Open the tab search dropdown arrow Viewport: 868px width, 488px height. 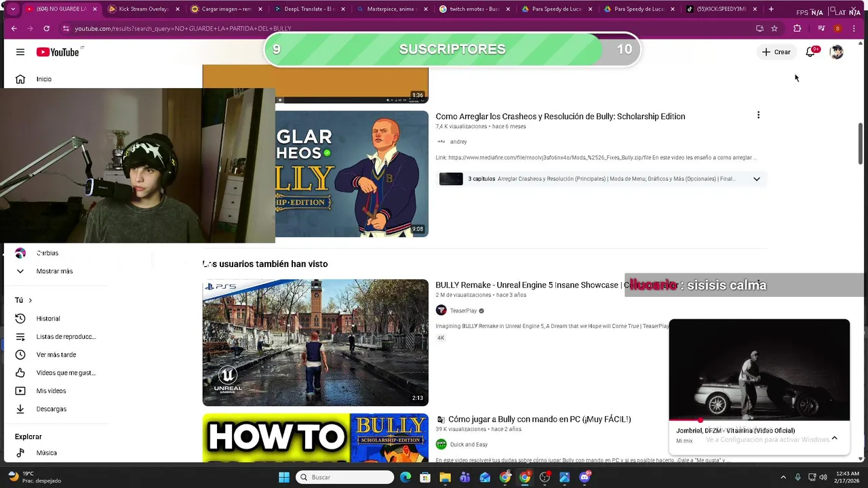(x=12, y=9)
